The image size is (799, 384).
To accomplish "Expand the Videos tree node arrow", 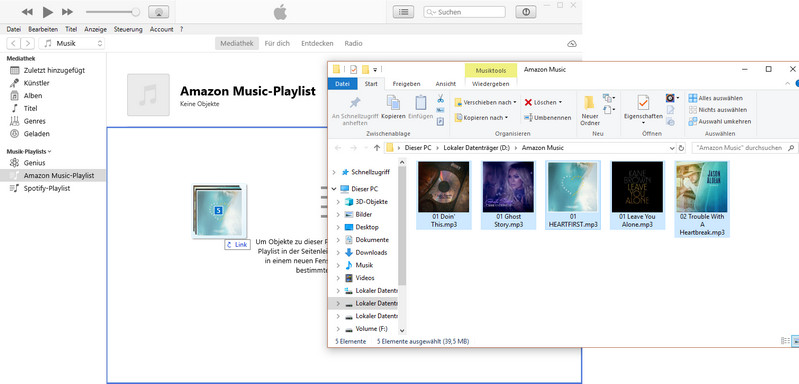I will (x=338, y=278).
